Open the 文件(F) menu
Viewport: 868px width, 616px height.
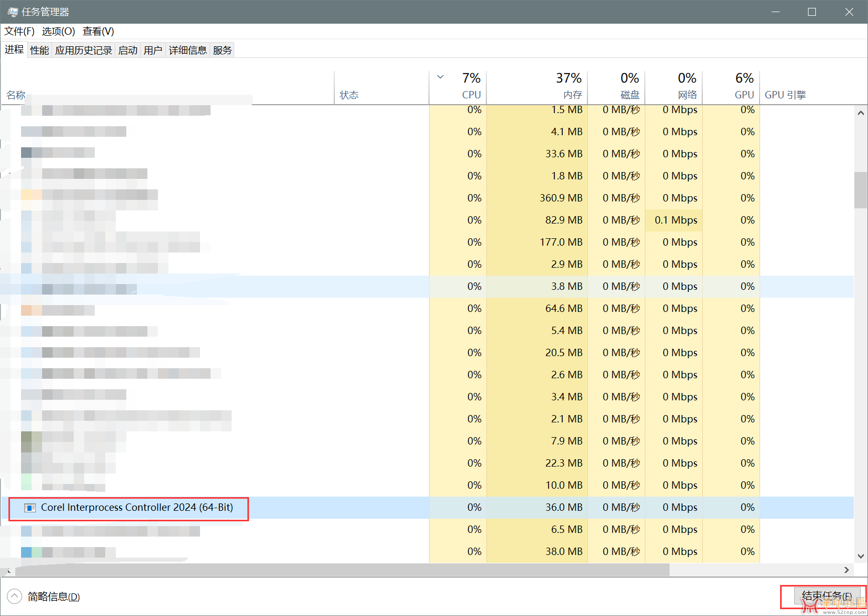click(19, 32)
